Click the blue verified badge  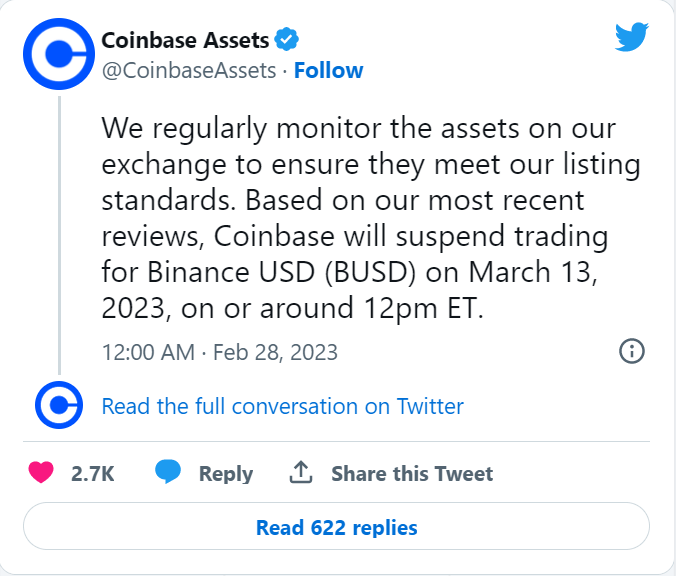288,41
